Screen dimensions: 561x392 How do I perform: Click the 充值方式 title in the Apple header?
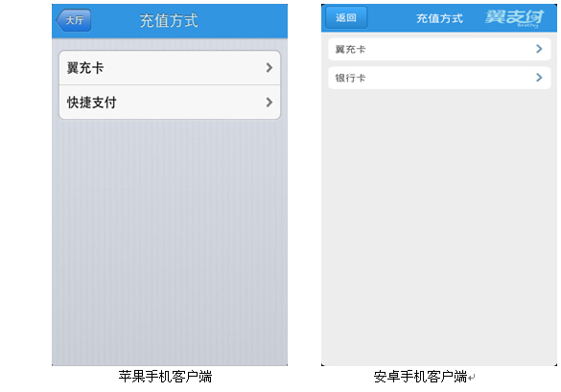[169, 20]
